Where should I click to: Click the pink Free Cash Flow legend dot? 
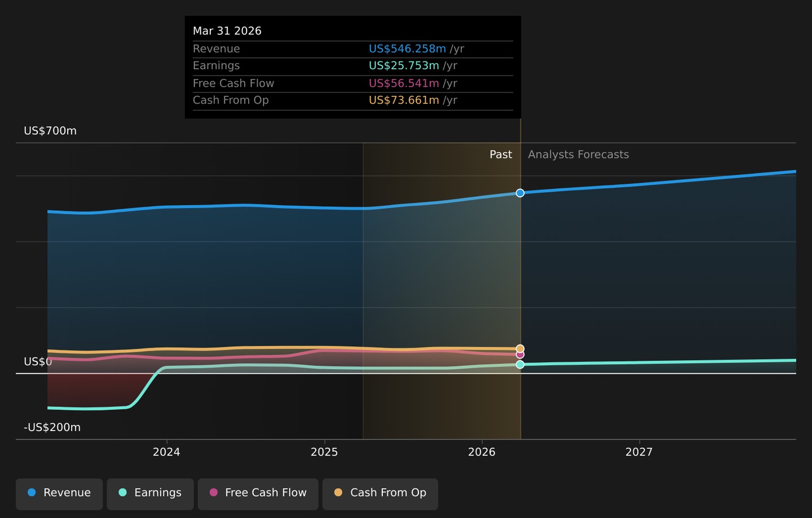(x=213, y=493)
